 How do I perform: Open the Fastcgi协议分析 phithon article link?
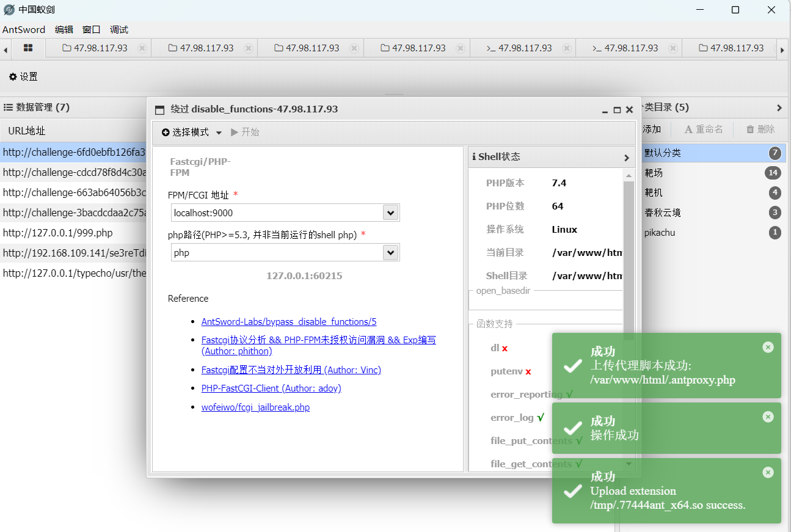tap(319, 346)
